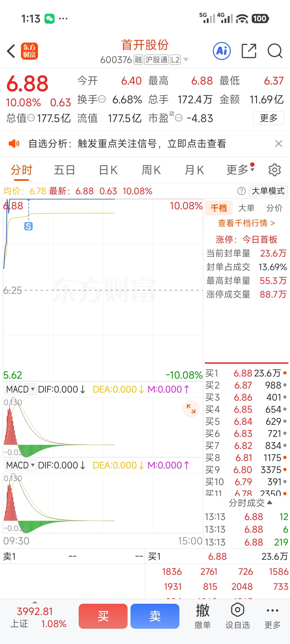Tap the Wi-Fi status bar icon
290x644 pixels.
click(x=242, y=19)
